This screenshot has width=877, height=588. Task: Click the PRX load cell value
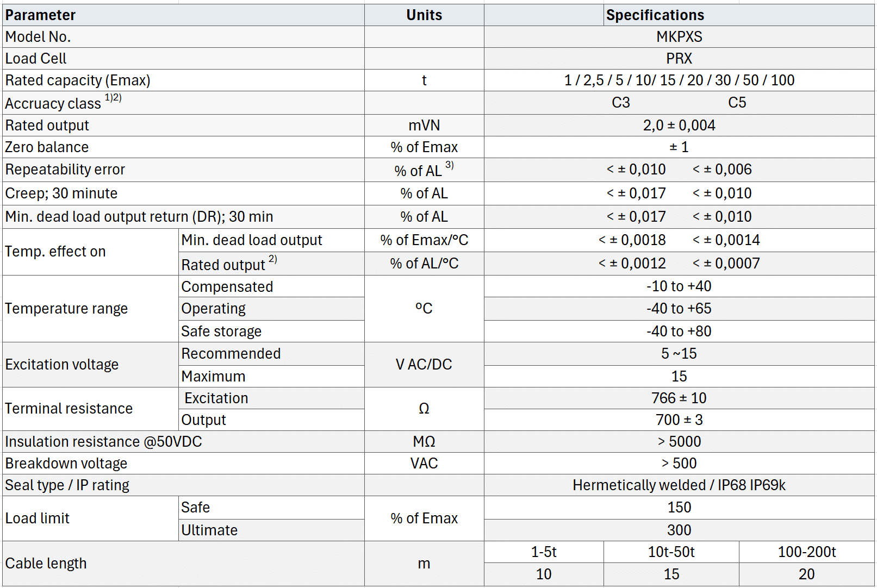click(x=679, y=59)
